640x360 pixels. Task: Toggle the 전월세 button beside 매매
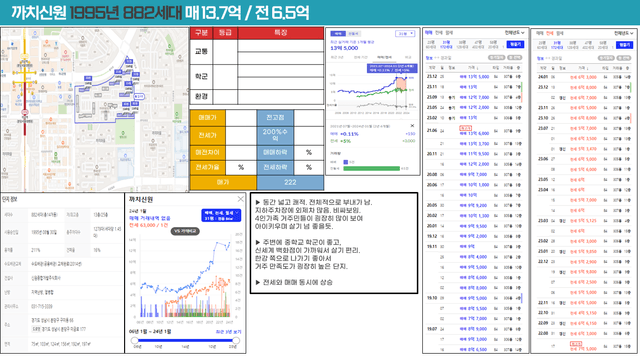coord(353,33)
